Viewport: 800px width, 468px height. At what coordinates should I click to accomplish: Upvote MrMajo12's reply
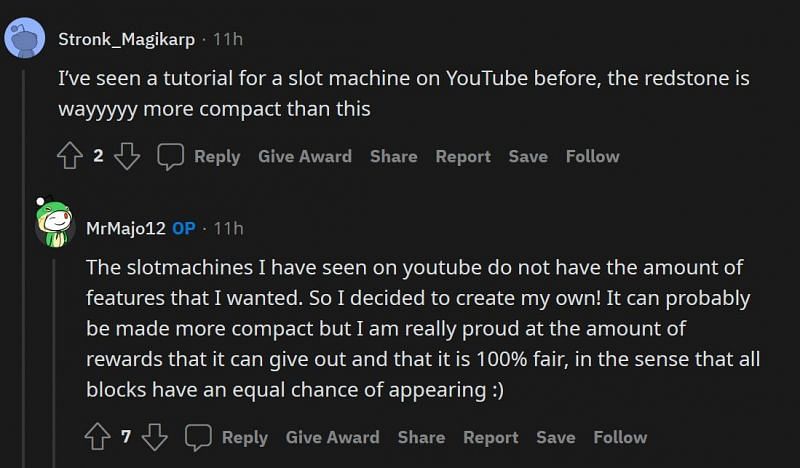click(98, 437)
